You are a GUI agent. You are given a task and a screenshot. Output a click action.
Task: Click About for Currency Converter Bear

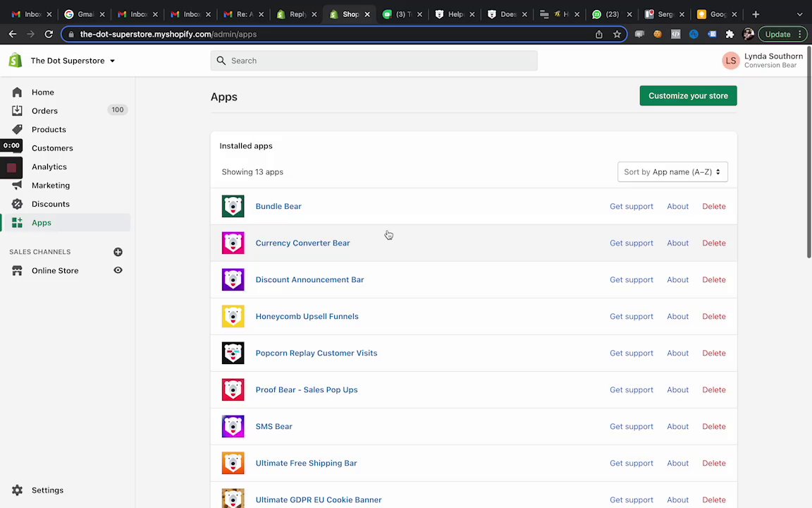(678, 243)
